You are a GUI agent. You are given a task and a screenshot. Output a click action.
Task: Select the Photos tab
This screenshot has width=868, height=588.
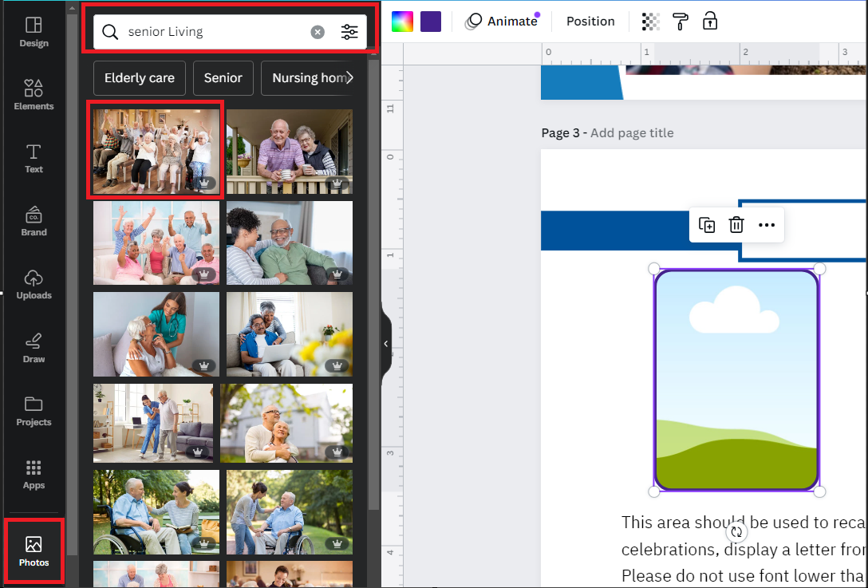[34, 551]
